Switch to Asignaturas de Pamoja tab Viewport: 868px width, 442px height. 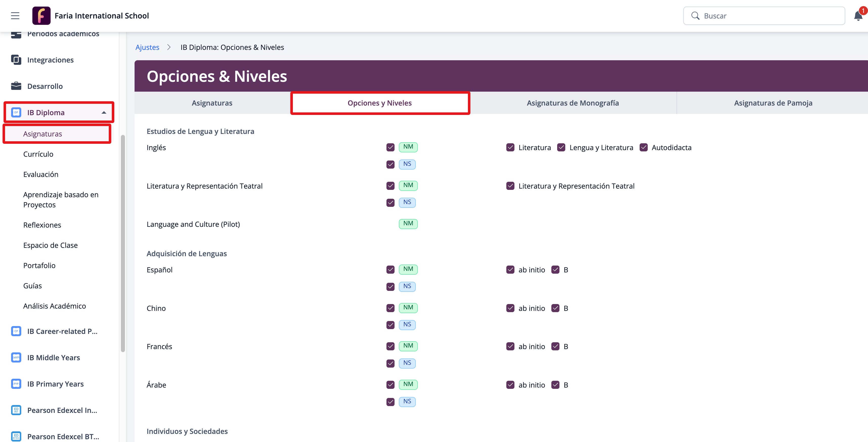point(773,103)
